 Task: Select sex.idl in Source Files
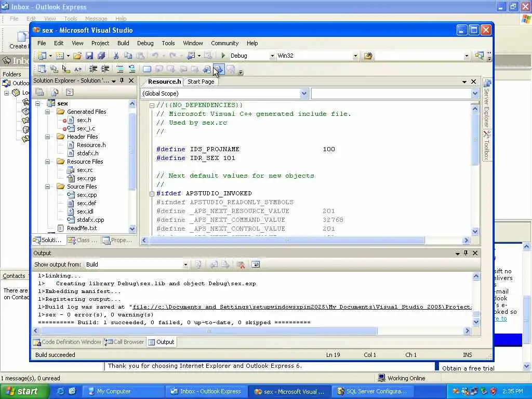85,211
